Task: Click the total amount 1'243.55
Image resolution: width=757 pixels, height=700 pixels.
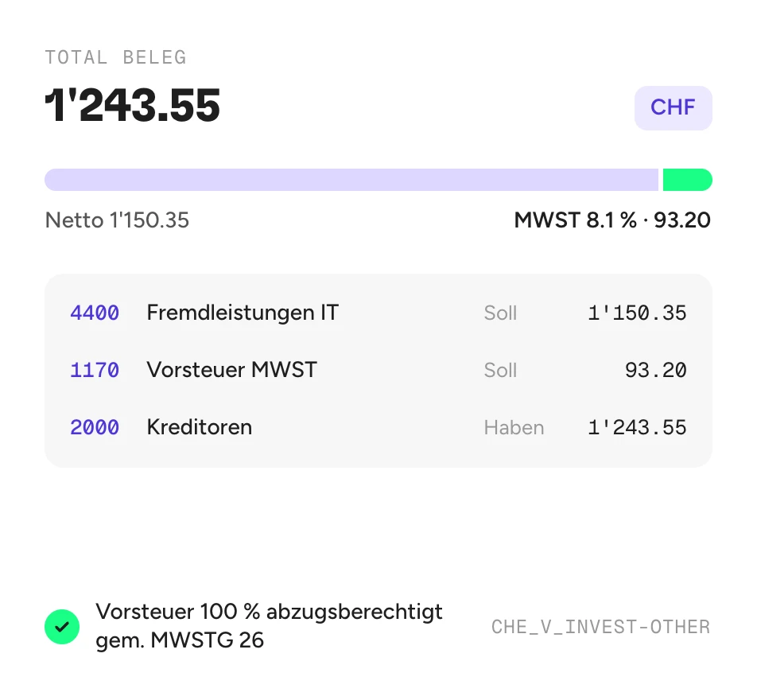Action: pyautogui.click(x=132, y=105)
